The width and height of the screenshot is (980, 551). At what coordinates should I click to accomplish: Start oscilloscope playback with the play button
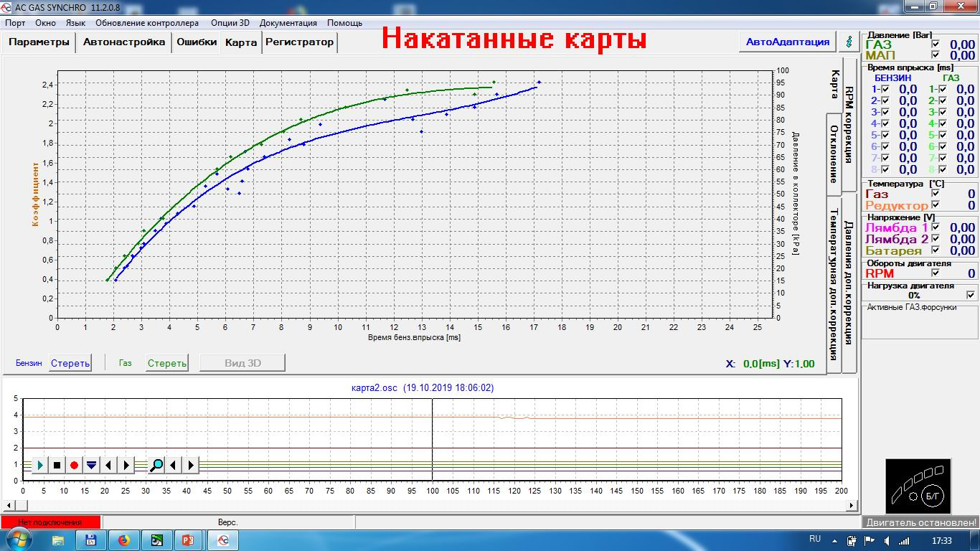(x=40, y=465)
